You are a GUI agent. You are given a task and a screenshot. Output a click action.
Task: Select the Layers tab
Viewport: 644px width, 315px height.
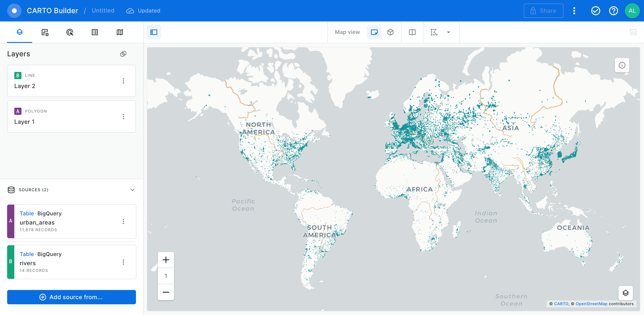19,32
